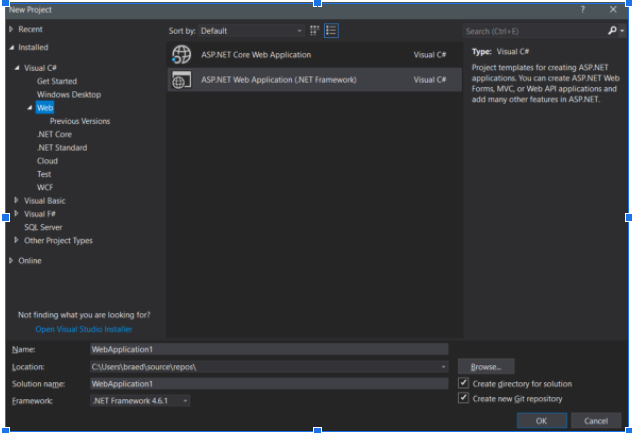
Task: Switch to small icons grid view
Action: [314, 31]
